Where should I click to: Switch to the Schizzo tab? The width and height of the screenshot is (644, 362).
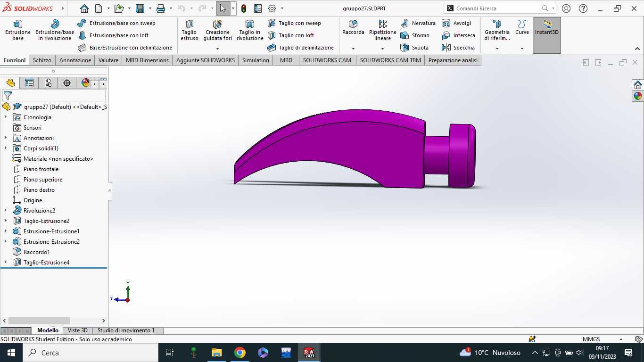(42, 60)
